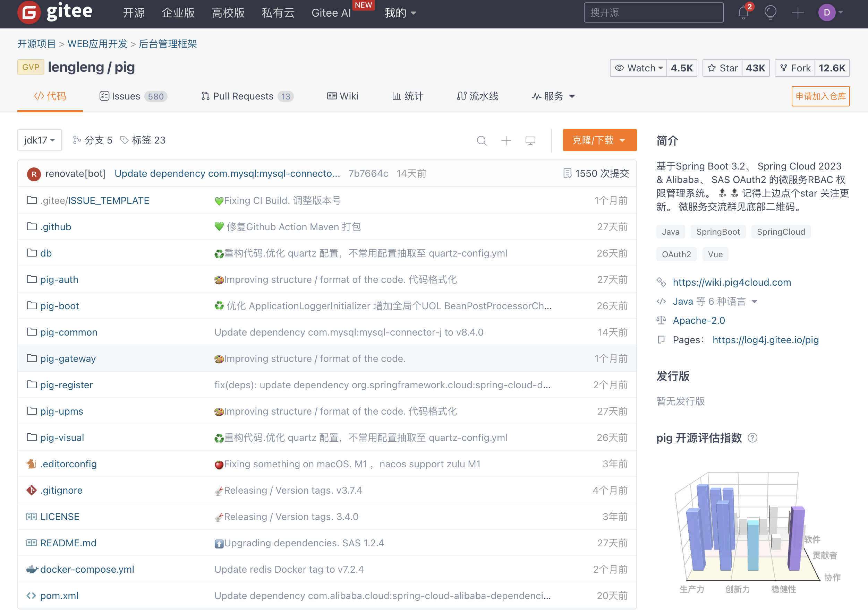Click the 后台管理框架 breadcrumb
The width and height of the screenshot is (868, 615).
(x=168, y=44)
